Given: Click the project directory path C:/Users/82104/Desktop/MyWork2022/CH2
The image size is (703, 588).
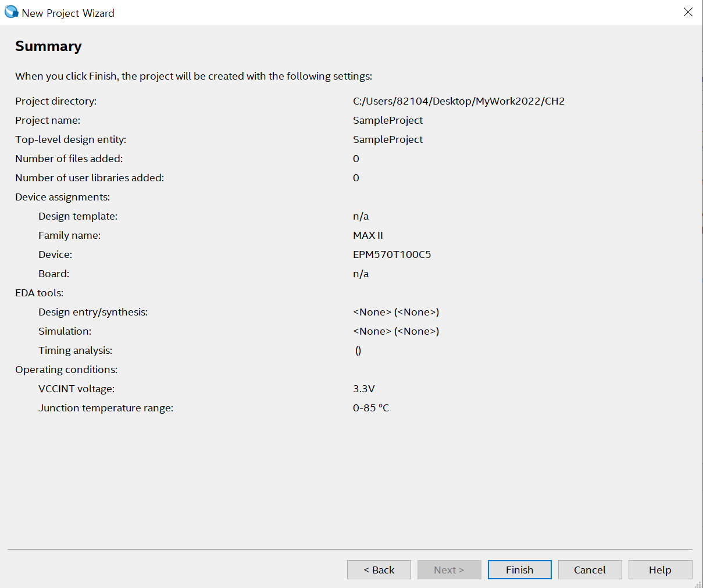Looking at the screenshot, I should click(459, 101).
